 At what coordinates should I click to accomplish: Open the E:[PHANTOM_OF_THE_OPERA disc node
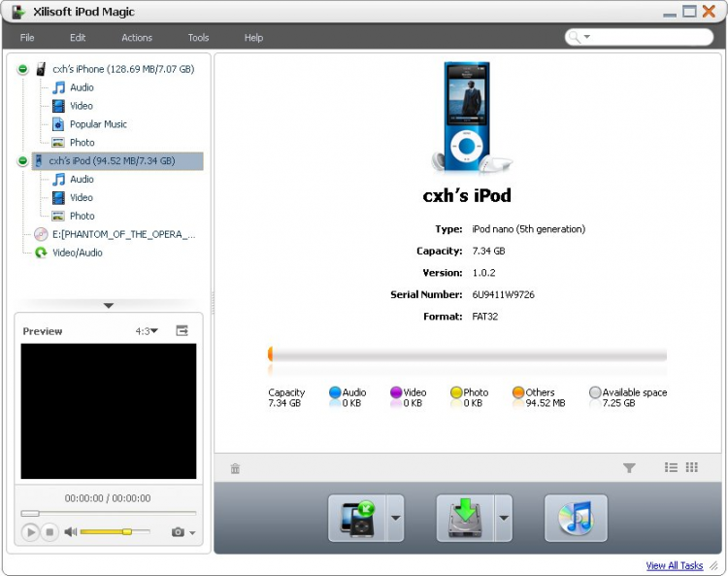(123, 234)
